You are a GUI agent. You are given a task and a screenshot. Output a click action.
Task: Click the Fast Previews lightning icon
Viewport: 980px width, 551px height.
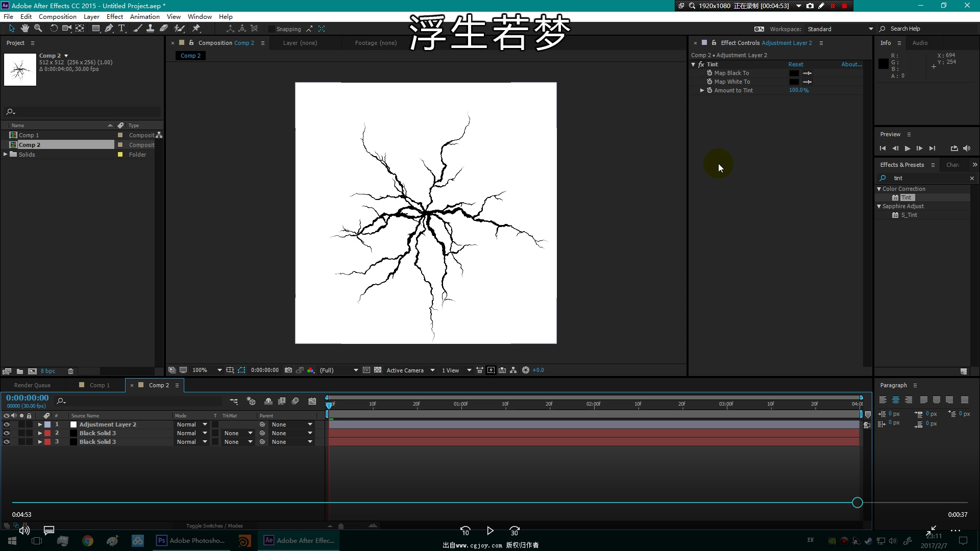491,370
